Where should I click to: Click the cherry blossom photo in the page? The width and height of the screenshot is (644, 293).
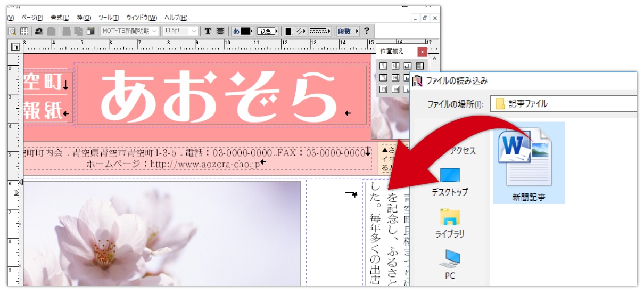[162, 233]
